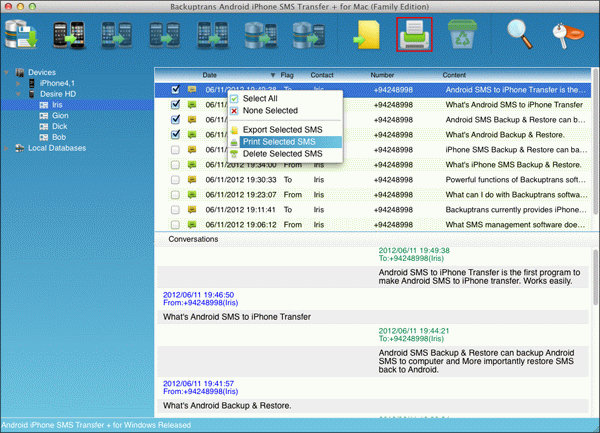Screen dimensions: 600x433
Task: Click the contact card icon beside Bob
Action: (x=44, y=137)
